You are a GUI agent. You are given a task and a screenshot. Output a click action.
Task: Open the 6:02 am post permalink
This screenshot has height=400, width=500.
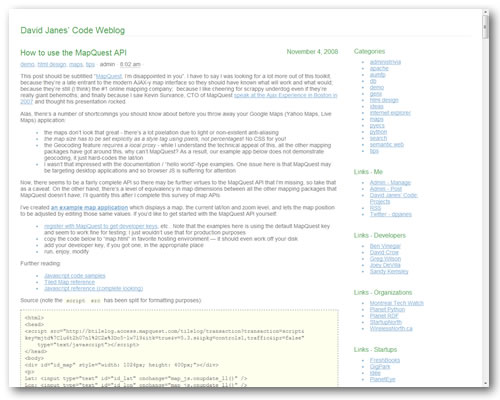click(130, 64)
